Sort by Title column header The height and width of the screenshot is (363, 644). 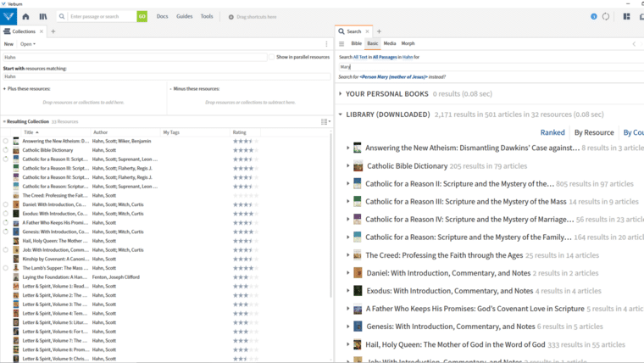31,132
